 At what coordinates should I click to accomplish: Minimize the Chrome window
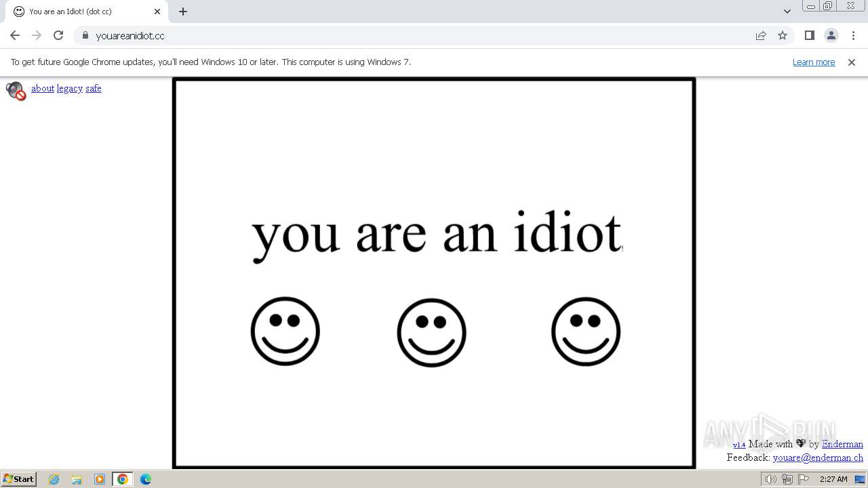[x=811, y=6]
